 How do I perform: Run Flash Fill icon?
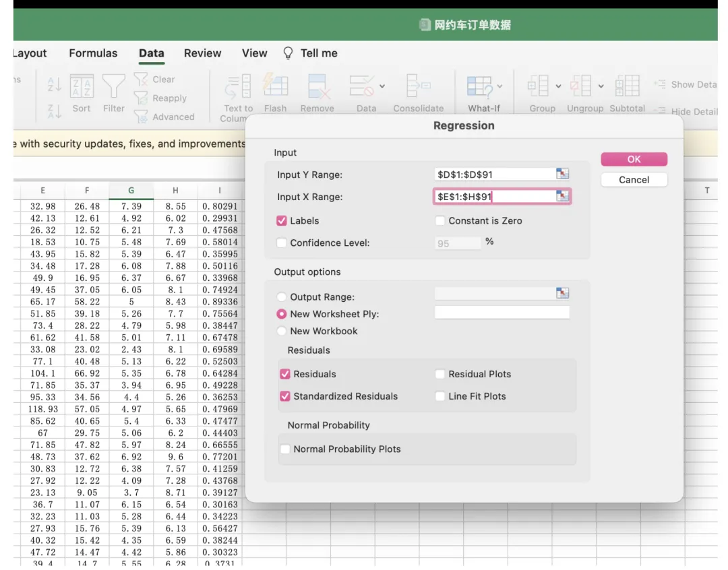275,86
